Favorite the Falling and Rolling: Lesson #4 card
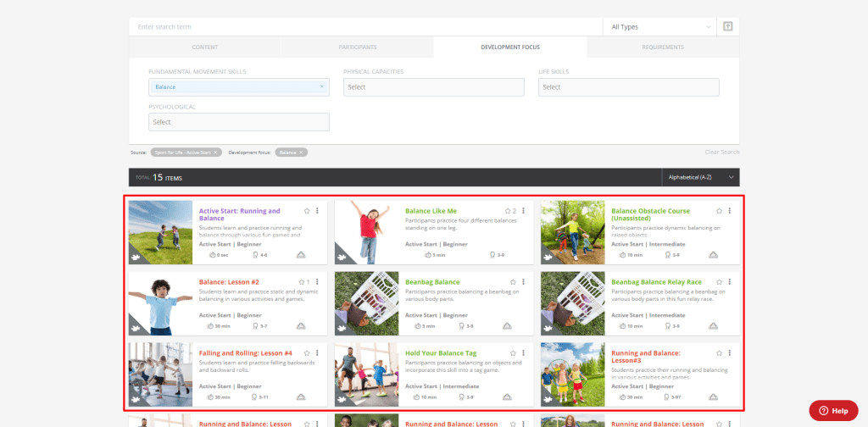The image size is (868, 427). pos(307,353)
